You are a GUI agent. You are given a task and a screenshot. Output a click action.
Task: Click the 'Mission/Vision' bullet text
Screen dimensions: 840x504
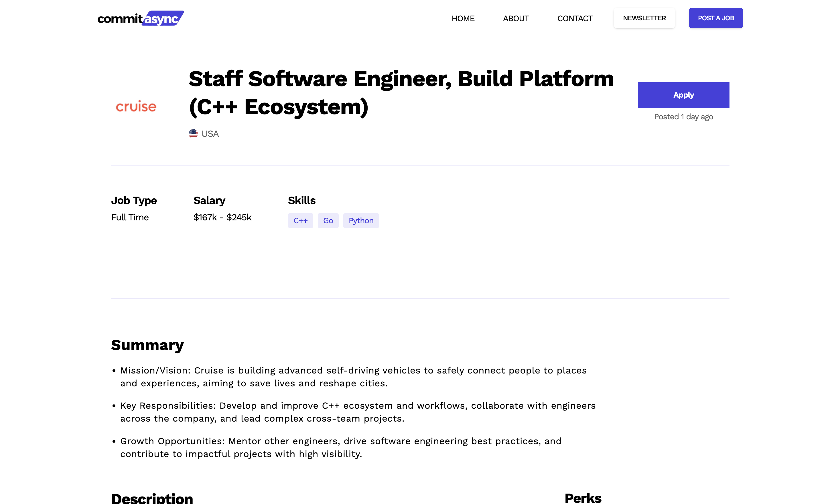[353, 377]
